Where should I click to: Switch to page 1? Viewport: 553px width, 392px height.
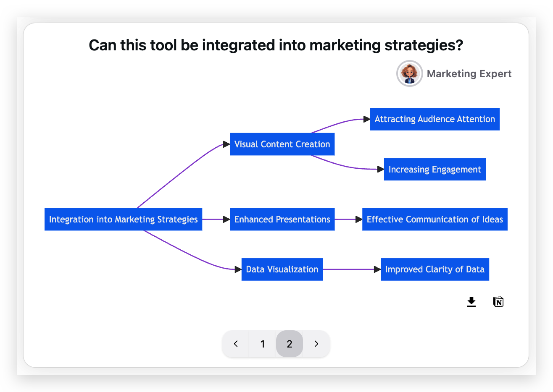(x=263, y=344)
